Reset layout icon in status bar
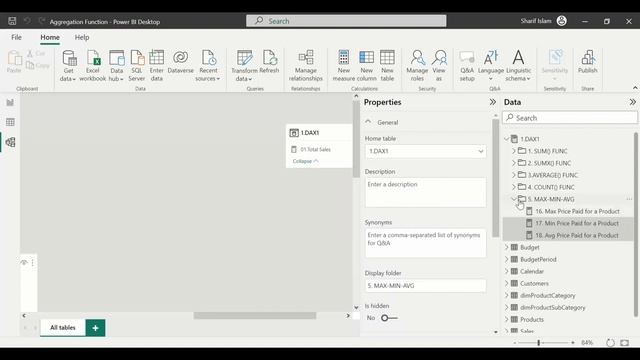The width and height of the screenshot is (640, 360). [610, 342]
